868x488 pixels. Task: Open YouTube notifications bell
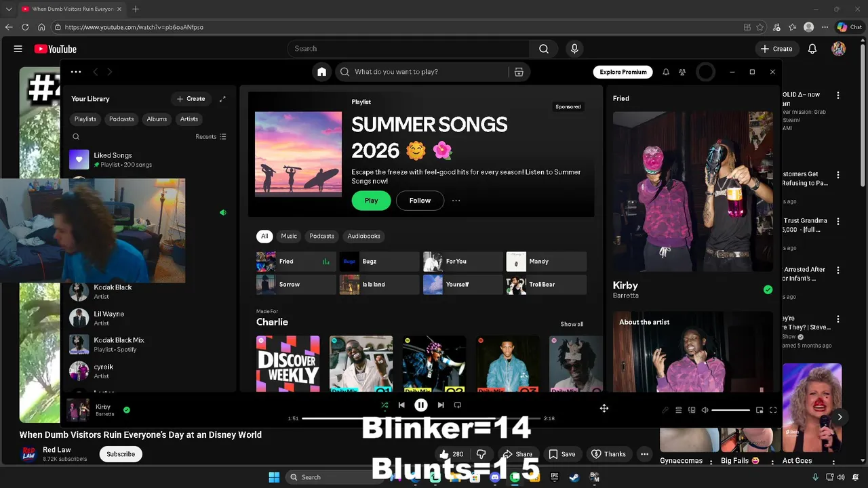(812, 49)
